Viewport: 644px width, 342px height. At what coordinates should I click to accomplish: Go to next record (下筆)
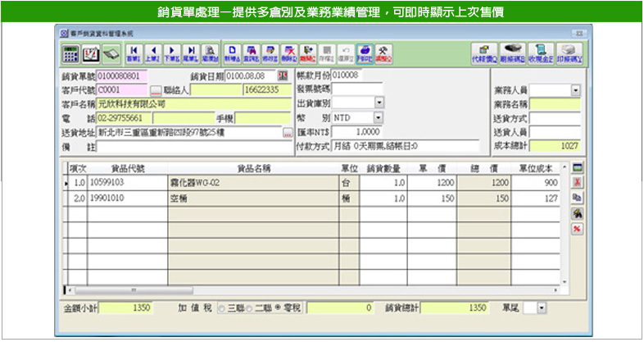tap(171, 53)
